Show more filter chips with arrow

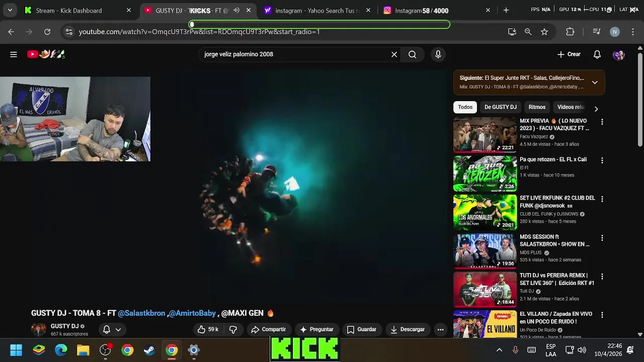click(x=596, y=109)
